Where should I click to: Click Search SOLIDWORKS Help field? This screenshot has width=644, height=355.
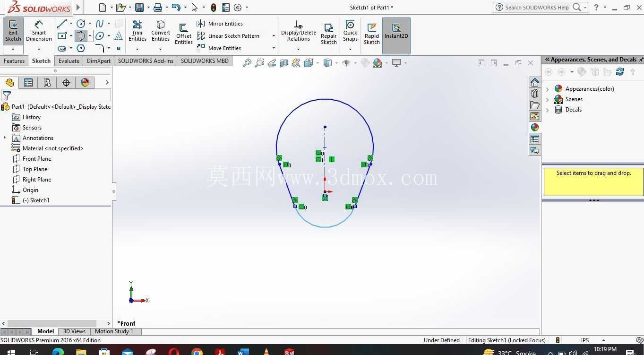pos(537,8)
